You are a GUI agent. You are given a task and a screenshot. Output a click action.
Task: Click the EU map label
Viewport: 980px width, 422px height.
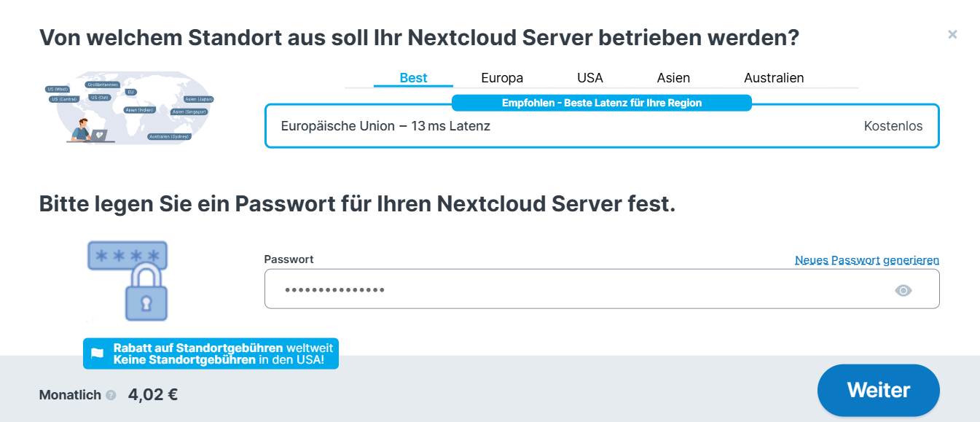coord(130,92)
